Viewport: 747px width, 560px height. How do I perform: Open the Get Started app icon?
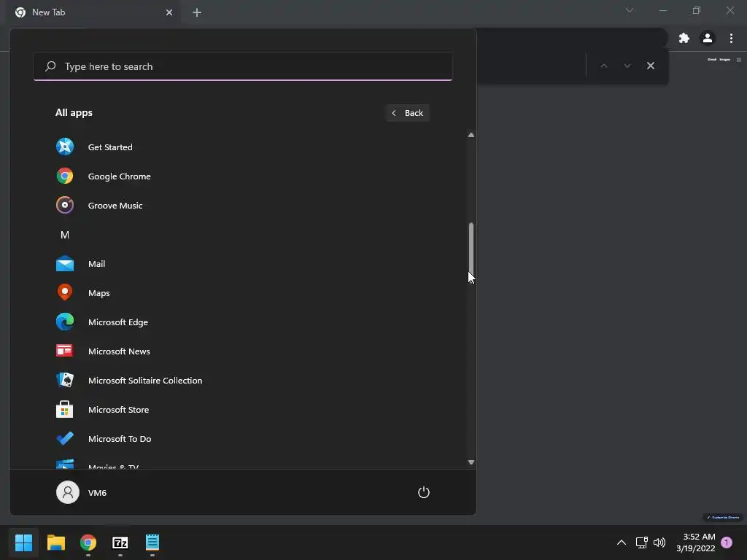65,147
